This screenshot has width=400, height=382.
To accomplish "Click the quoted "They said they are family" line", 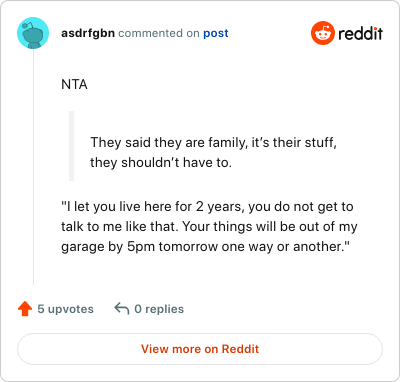I will 213,142.
